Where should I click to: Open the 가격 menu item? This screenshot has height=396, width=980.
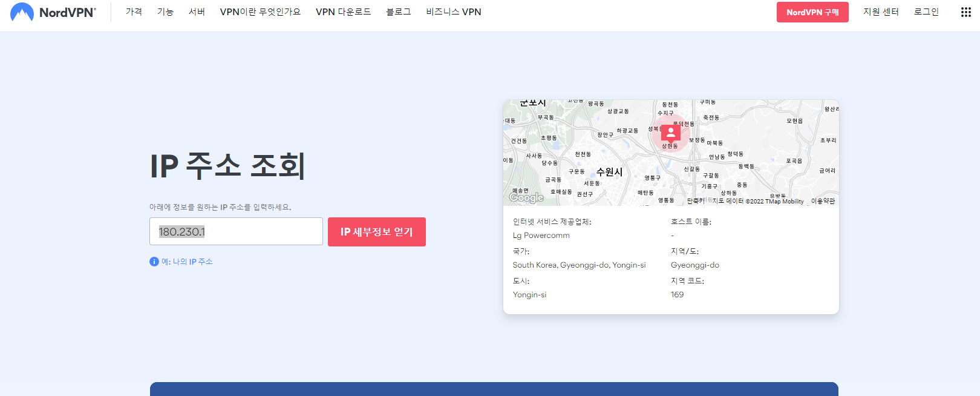coord(134,12)
